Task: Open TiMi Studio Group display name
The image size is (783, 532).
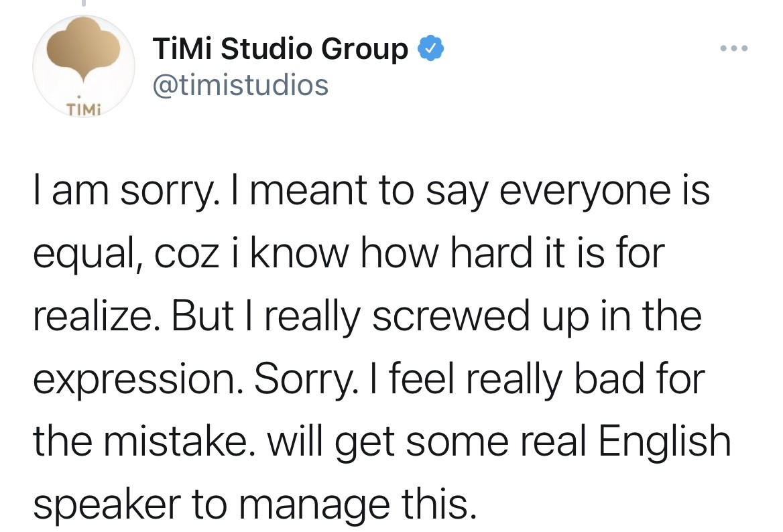Action: (280, 49)
